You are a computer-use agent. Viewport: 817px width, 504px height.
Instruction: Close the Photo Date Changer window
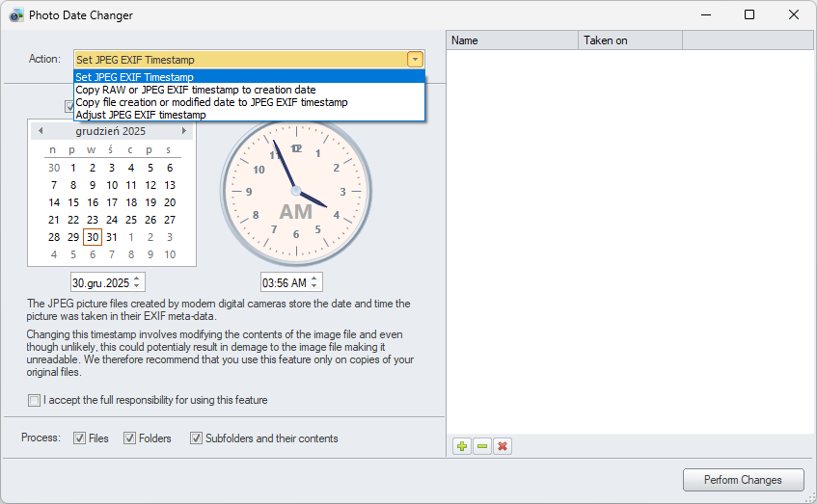click(x=794, y=14)
